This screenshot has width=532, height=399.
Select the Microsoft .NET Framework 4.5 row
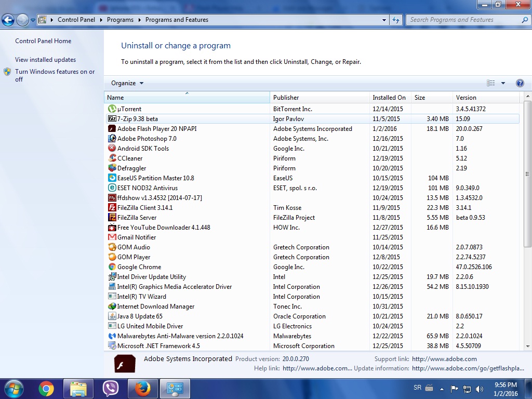(x=312, y=345)
